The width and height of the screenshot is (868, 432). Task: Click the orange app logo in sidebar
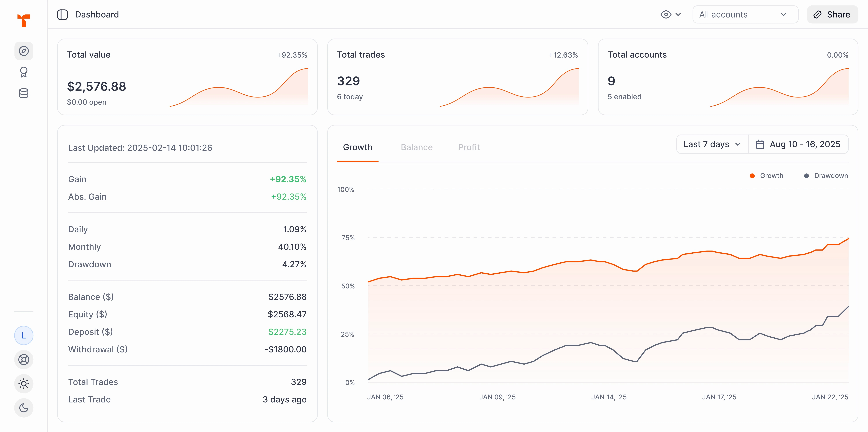click(24, 20)
